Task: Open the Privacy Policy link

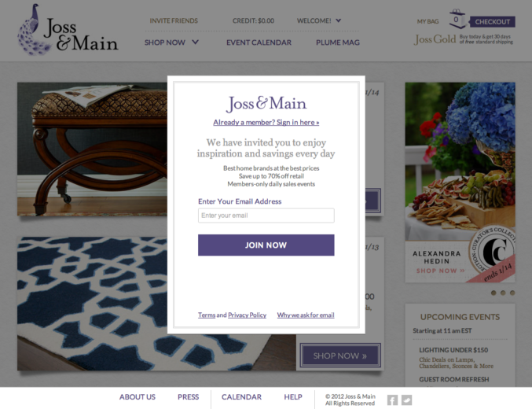Action: coord(247,315)
